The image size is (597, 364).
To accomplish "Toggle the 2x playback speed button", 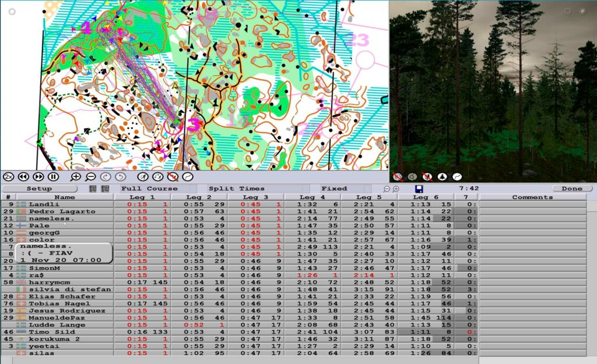I will (x=8, y=177).
